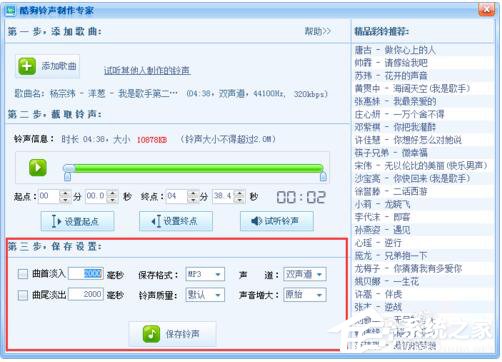Click the app icon in title bar

coord(11,10)
